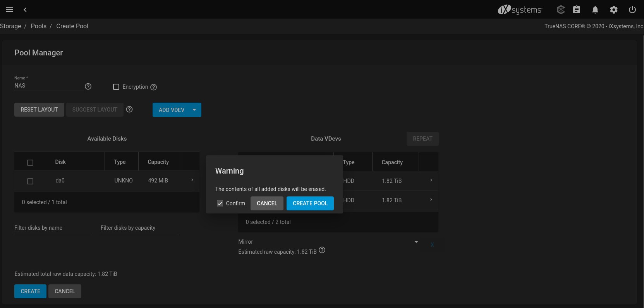Click the power button icon
This screenshot has width=644, height=308.
tap(632, 10)
